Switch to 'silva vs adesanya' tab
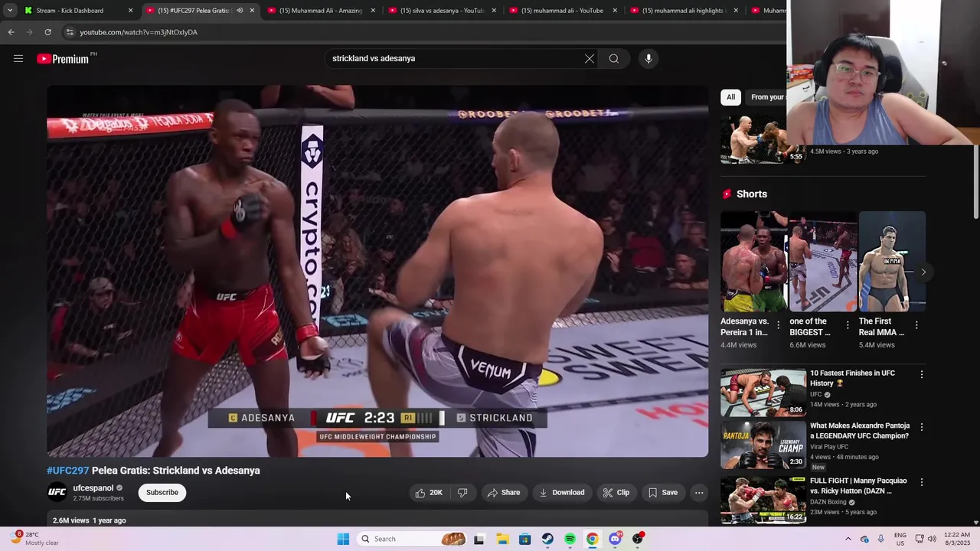980x551 pixels. (441, 11)
